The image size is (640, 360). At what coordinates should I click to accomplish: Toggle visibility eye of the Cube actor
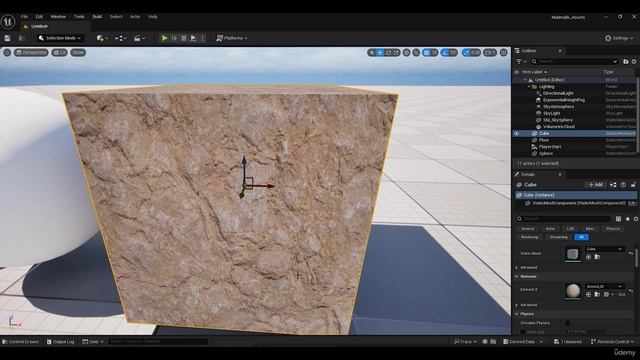tap(516, 133)
